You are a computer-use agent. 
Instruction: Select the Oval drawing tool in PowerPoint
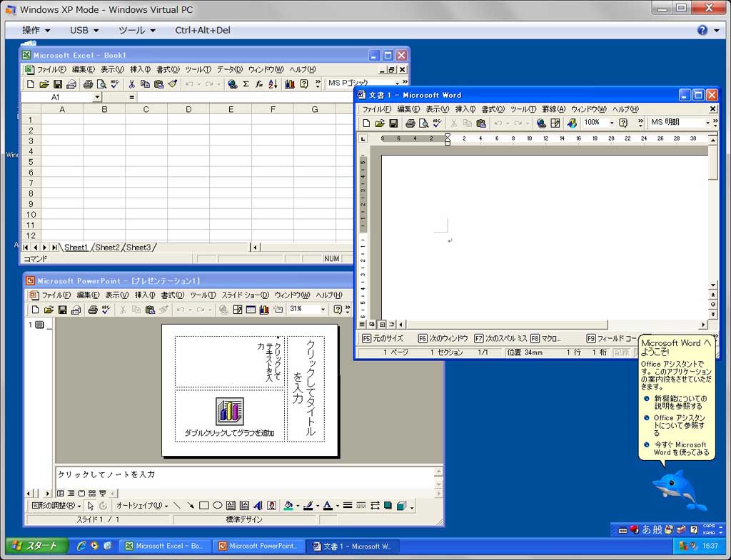[x=217, y=506]
